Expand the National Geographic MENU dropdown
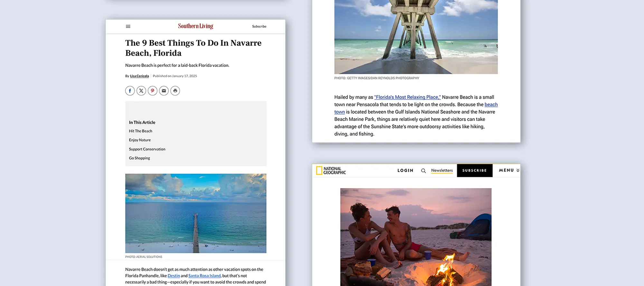The height and width of the screenshot is (286, 644). click(x=509, y=170)
